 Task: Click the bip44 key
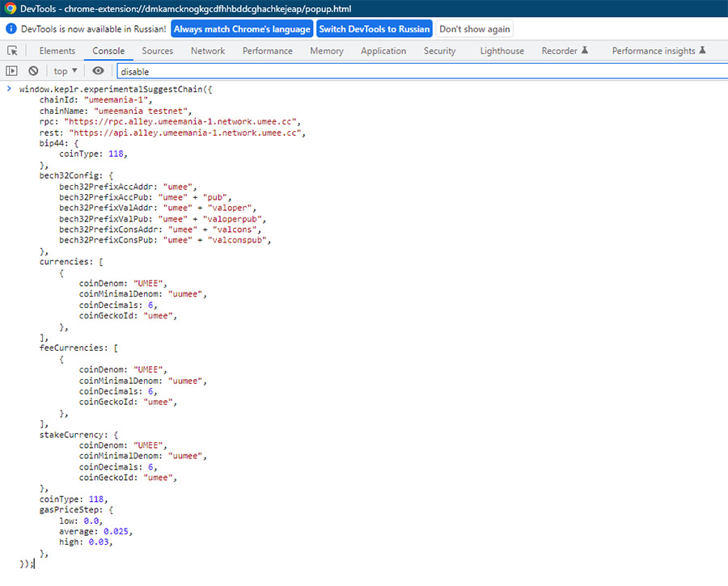click(x=53, y=143)
